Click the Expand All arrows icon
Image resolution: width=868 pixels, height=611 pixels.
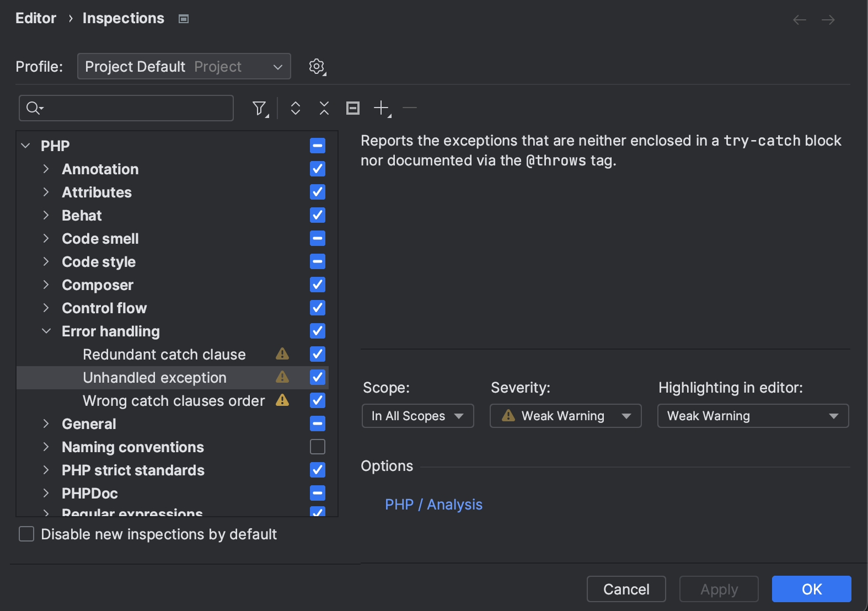[296, 108]
